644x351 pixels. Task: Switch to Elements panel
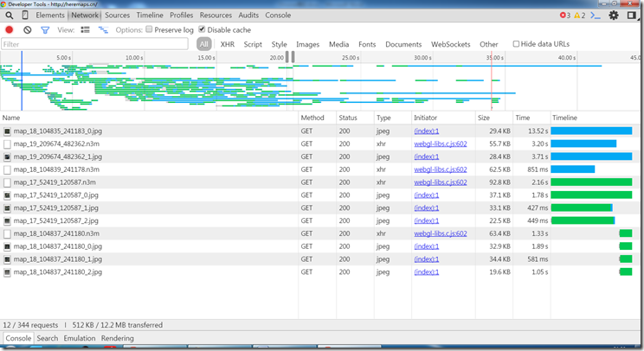pos(50,16)
